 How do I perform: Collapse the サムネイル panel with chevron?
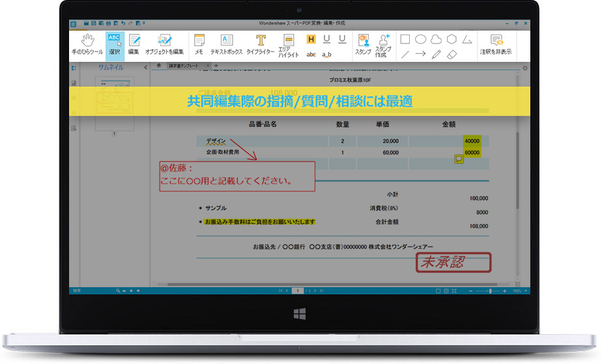click(x=145, y=68)
